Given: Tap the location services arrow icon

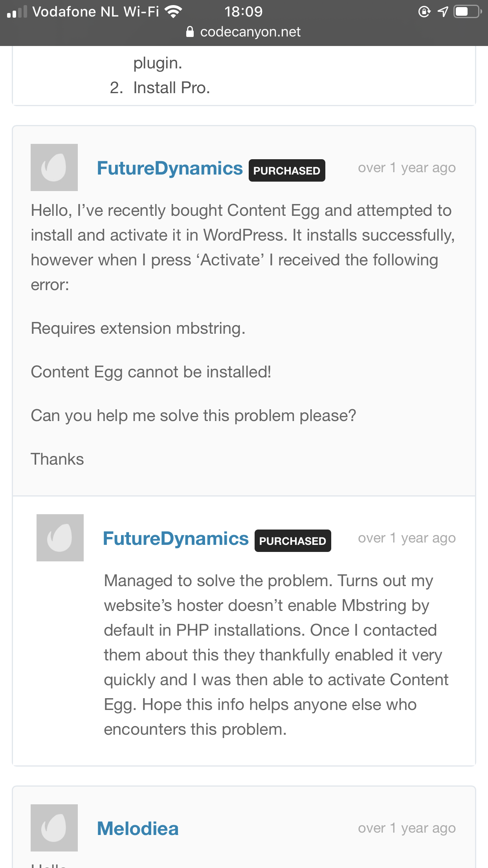Looking at the screenshot, I should pyautogui.click(x=443, y=11).
